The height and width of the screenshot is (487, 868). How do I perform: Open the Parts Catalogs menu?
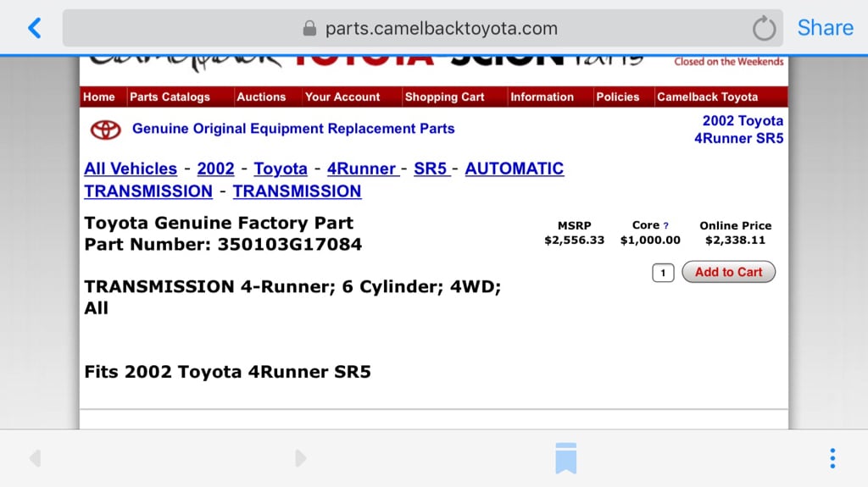coord(170,97)
